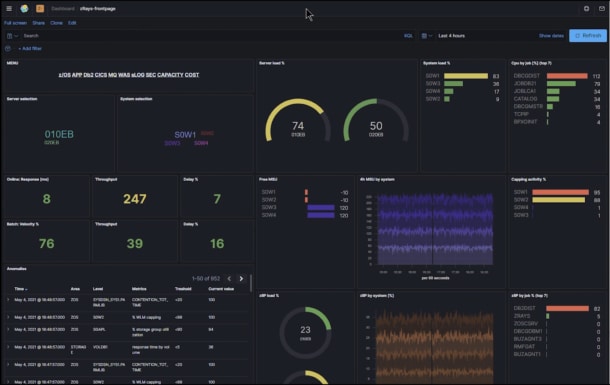The width and height of the screenshot is (610, 385).
Task: Select S0W1 in the System selection cloud
Action: [185, 135]
